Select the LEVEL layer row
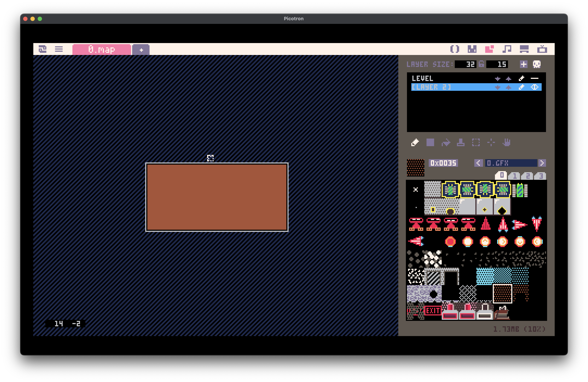588x382 pixels. (x=476, y=78)
